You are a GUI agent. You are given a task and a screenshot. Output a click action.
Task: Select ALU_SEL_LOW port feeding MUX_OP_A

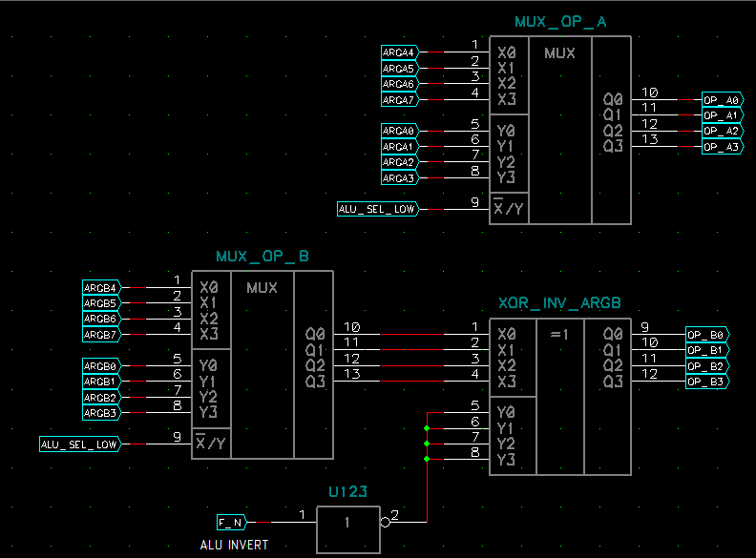[x=377, y=209]
